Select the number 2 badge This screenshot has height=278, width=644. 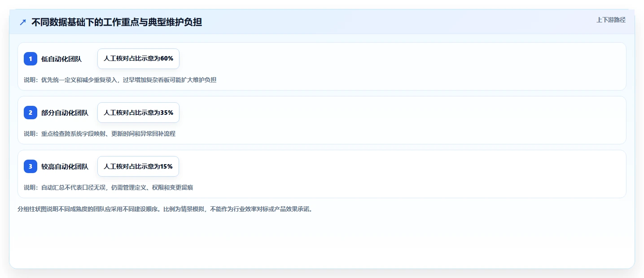click(x=31, y=113)
